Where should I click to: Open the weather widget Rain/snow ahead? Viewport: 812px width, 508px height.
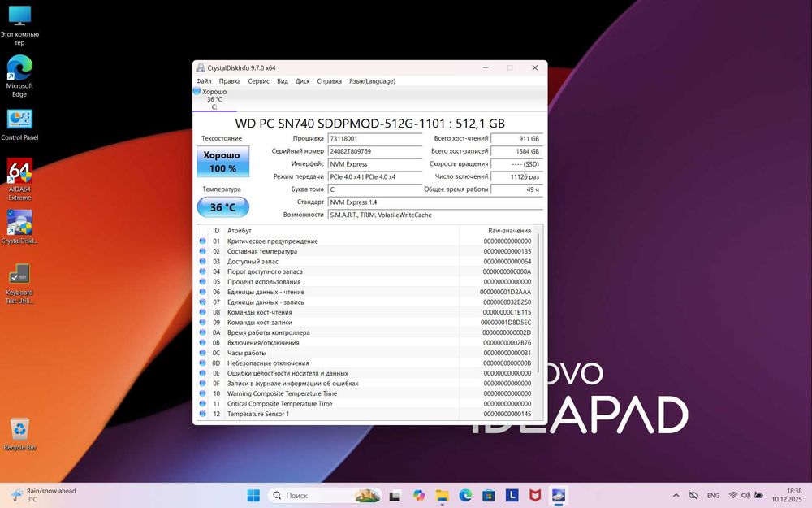pos(44,495)
